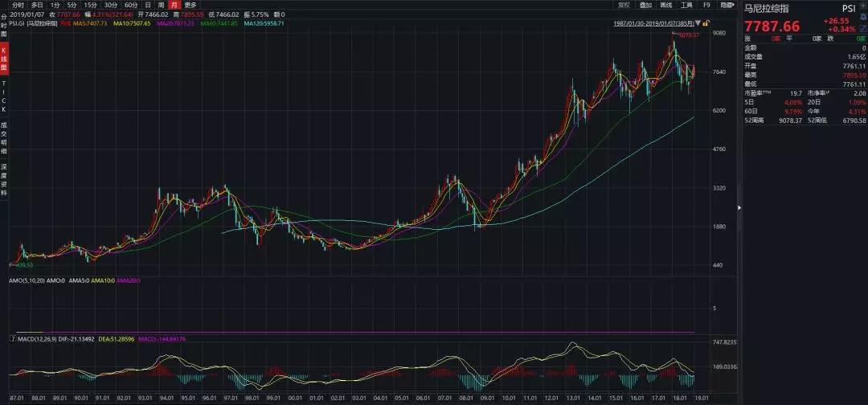Click the blue icon beside +0.34%
Image resolution: width=868 pixels, height=405 pixels.
coord(863,28)
